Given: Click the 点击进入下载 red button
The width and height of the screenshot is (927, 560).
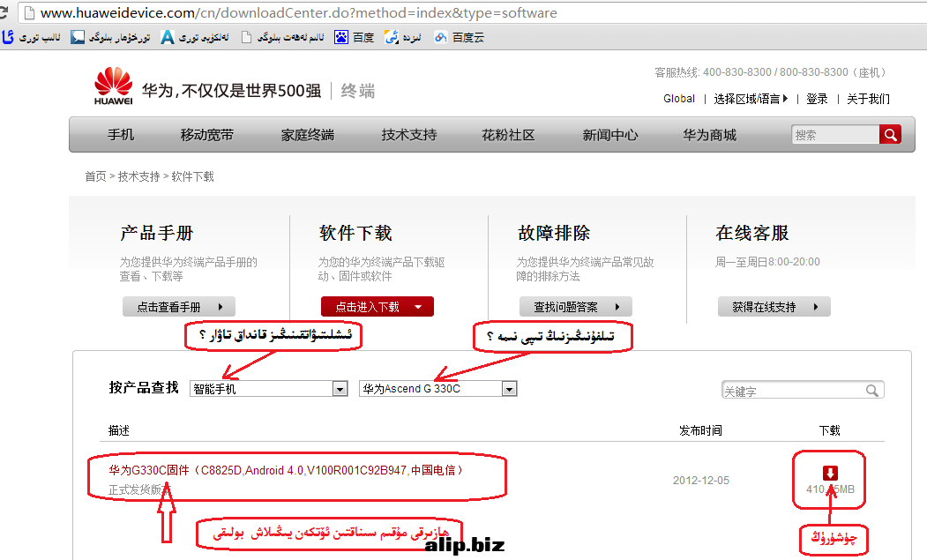Looking at the screenshot, I should 377,307.
